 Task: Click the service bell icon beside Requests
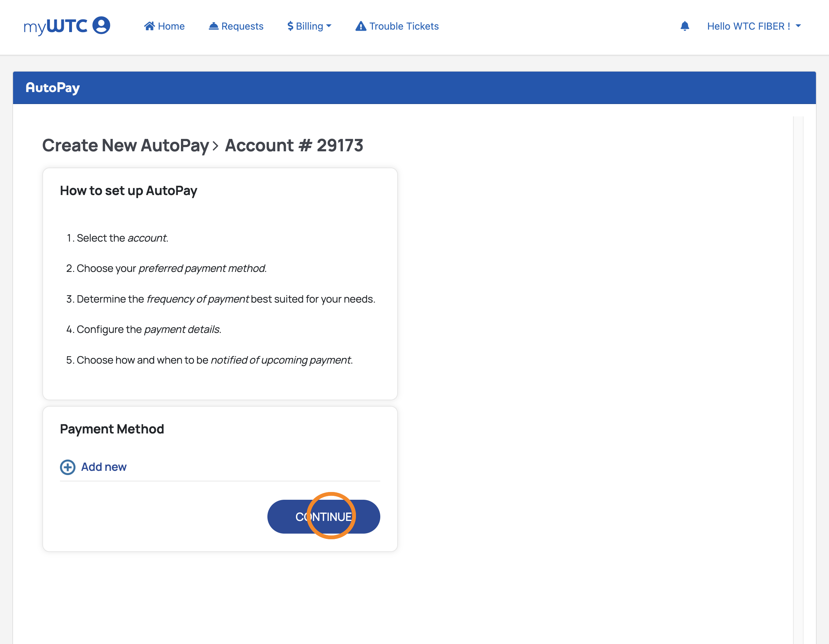pyautogui.click(x=214, y=26)
